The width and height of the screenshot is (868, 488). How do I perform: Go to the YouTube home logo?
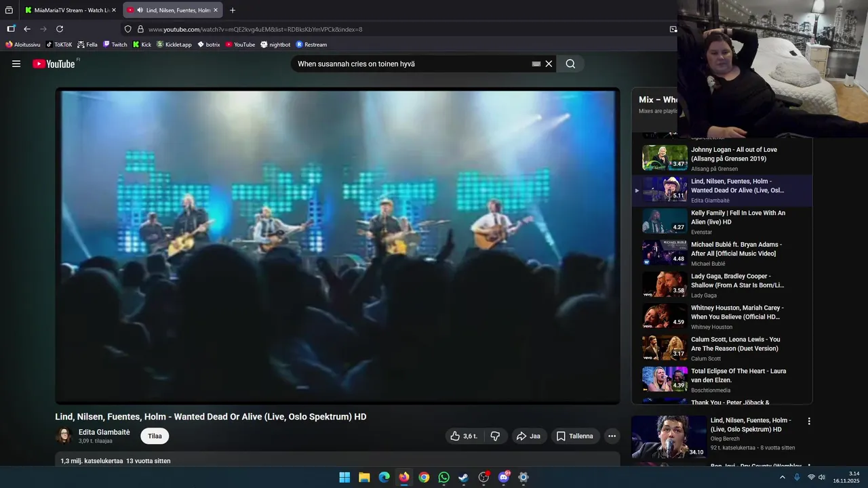pos(54,64)
